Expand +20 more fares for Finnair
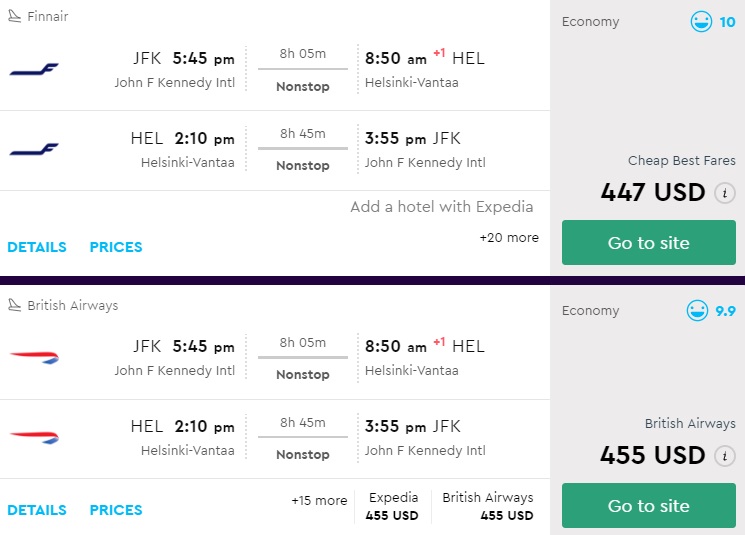The height and width of the screenshot is (535, 745). coord(509,238)
